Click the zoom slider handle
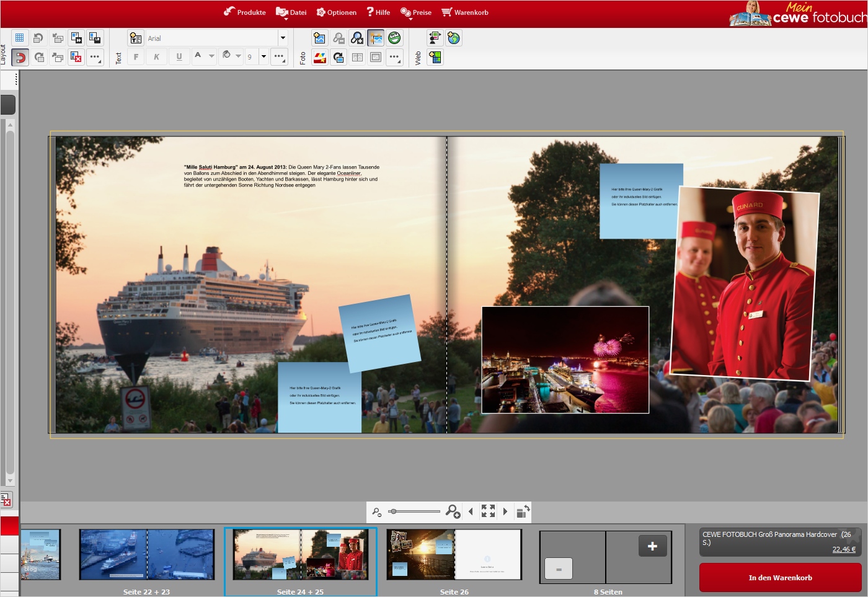Image resolution: width=868 pixels, height=597 pixels. point(393,511)
